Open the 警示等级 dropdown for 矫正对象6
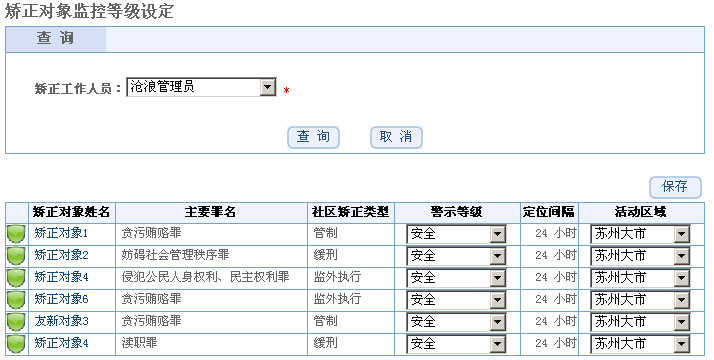 click(x=456, y=299)
